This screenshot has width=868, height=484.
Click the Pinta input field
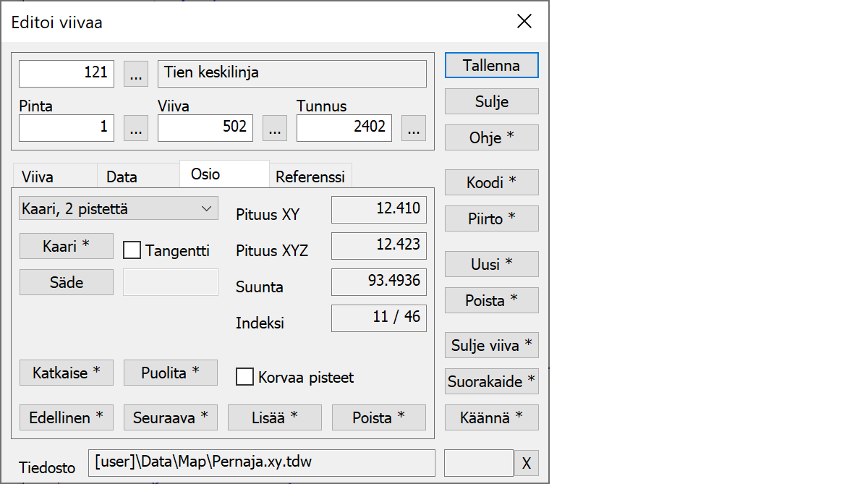coord(67,128)
